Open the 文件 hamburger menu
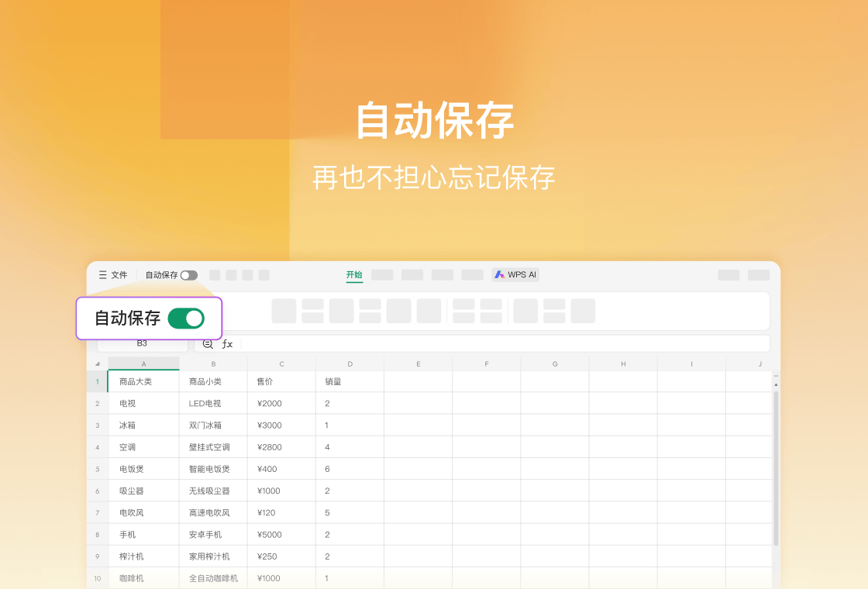The height and width of the screenshot is (589, 868). (112, 275)
